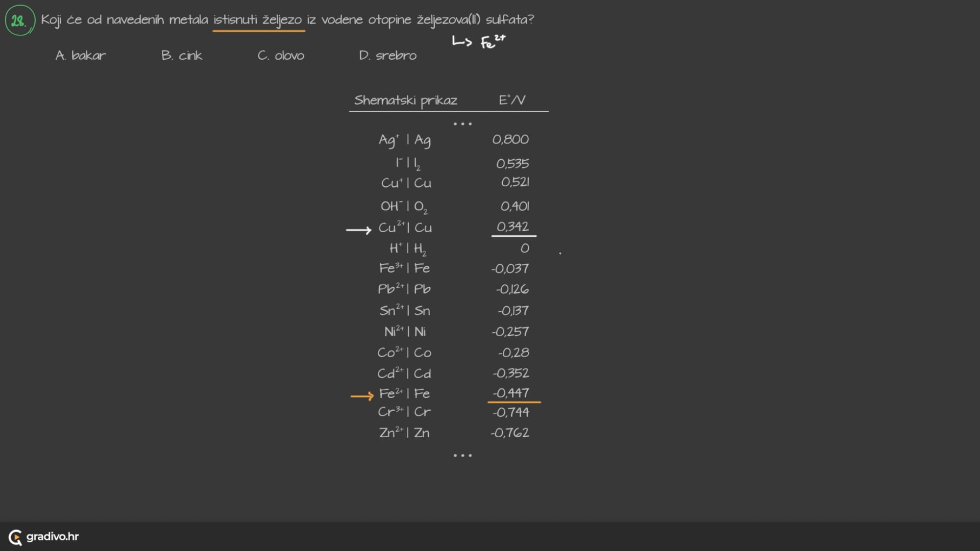Screen dimensions: 980x551
Task: Click the Shematski prikaz column header
Action: click(x=406, y=101)
